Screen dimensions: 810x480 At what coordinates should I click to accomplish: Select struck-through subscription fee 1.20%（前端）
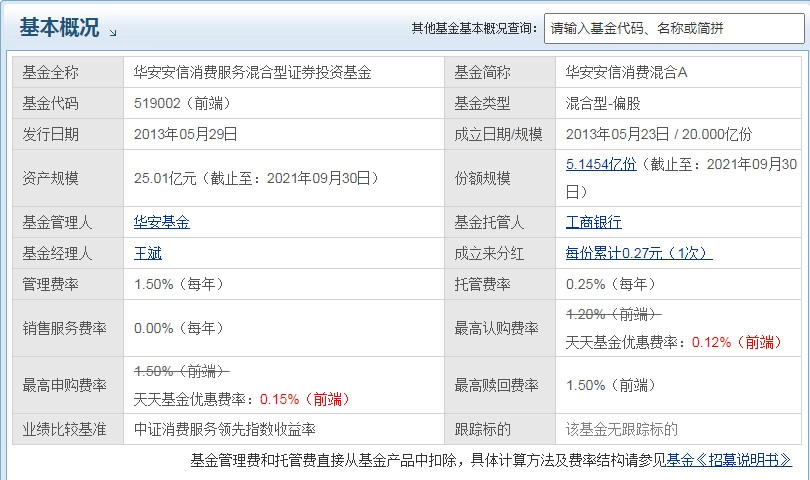613,314
